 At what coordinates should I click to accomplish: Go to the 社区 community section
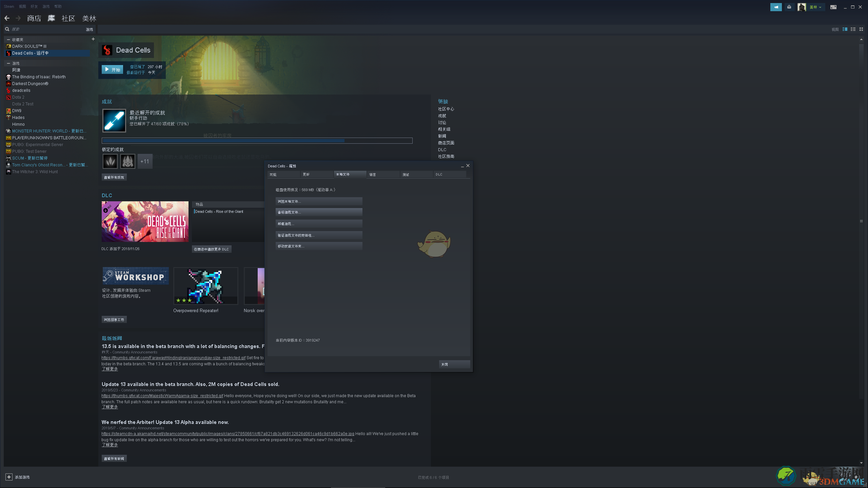68,18
